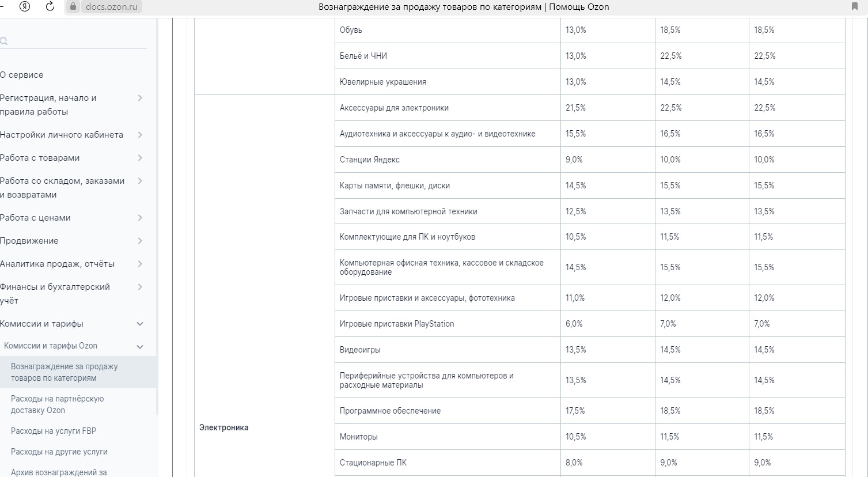Viewport: 868px width, 477px height.
Task: Expand the "Регистрация, начало и правила работы" section
Action: click(x=140, y=98)
